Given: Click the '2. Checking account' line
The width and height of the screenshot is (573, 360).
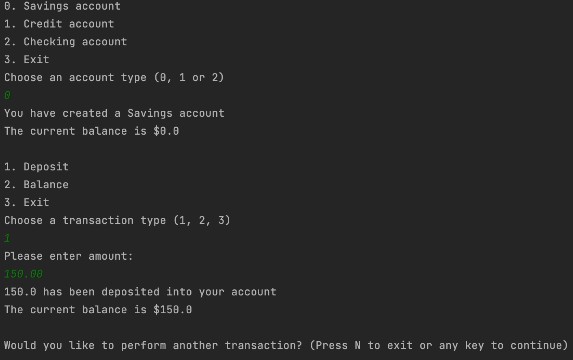Looking at the screenshot, I should point(65,42).
